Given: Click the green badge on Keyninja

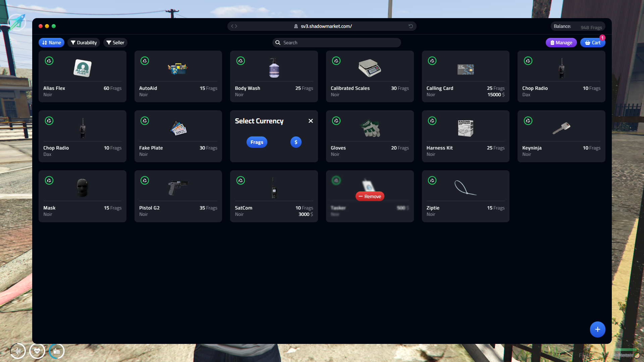Looking at the screenshot, I should click(528, 121).
